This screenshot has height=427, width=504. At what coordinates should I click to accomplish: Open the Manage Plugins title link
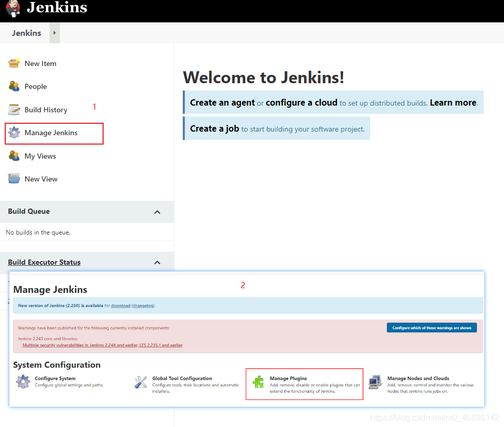[288, 379]
